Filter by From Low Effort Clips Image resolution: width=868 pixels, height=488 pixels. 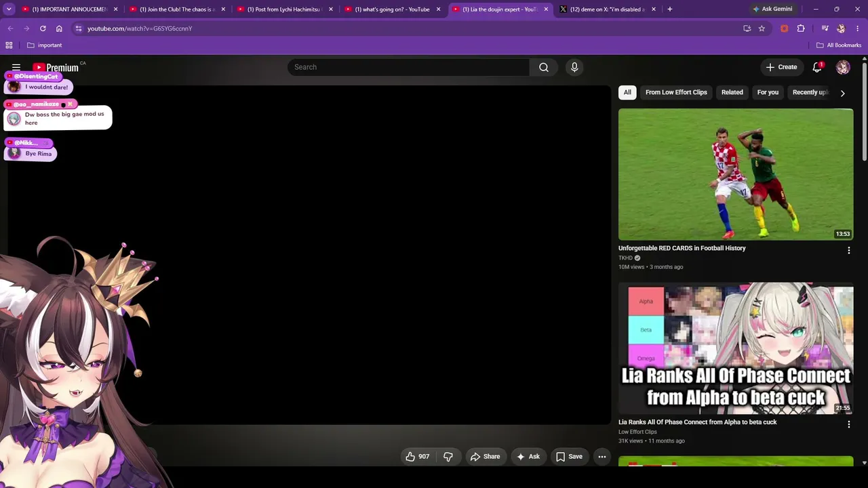point(676,92)
